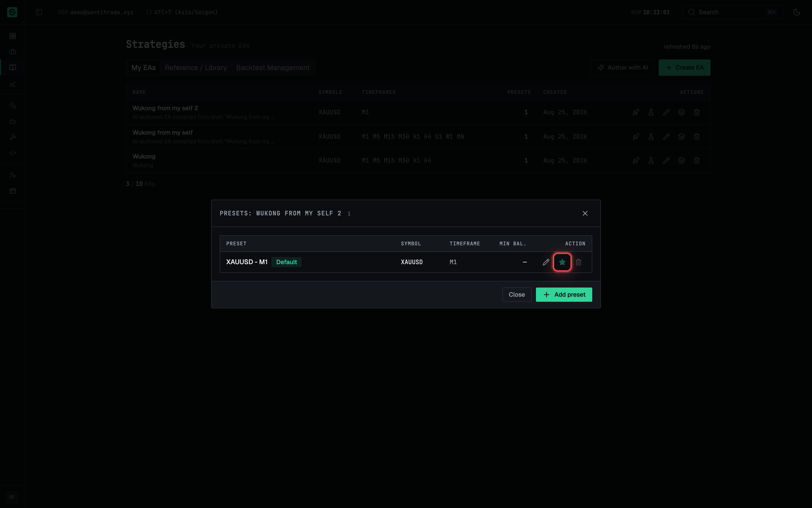The width and height of the screenshot is (812, 508).
Task: Click the TIMEFRAME column header in dialog
Action: (465, 244)
